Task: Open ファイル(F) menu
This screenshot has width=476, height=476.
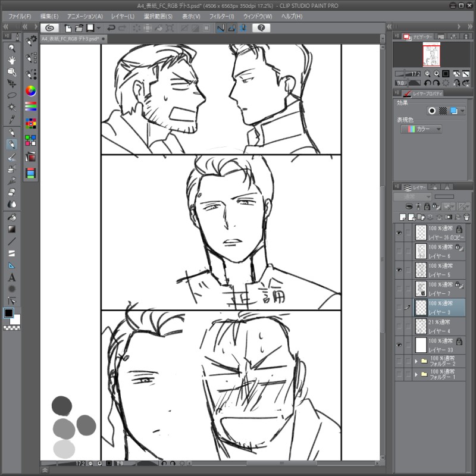Action: (x=20, y=17)
